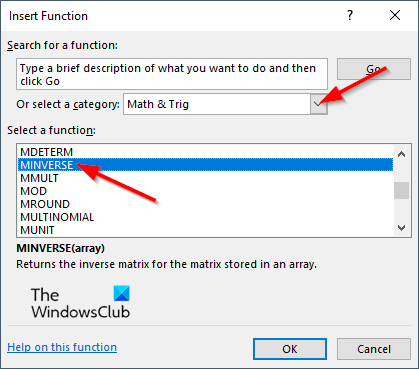Image resolution: width=419 pixels, height=369 pixels.
Task: Select MDETERM in the function list
Action: point(205,152)
